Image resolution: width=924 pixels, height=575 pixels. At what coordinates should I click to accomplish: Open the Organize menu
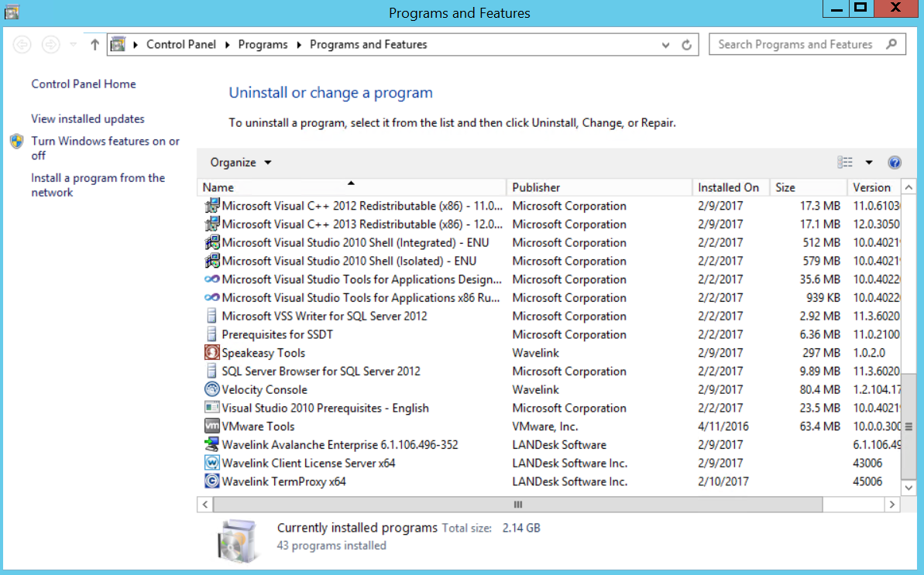pos(239,163)
